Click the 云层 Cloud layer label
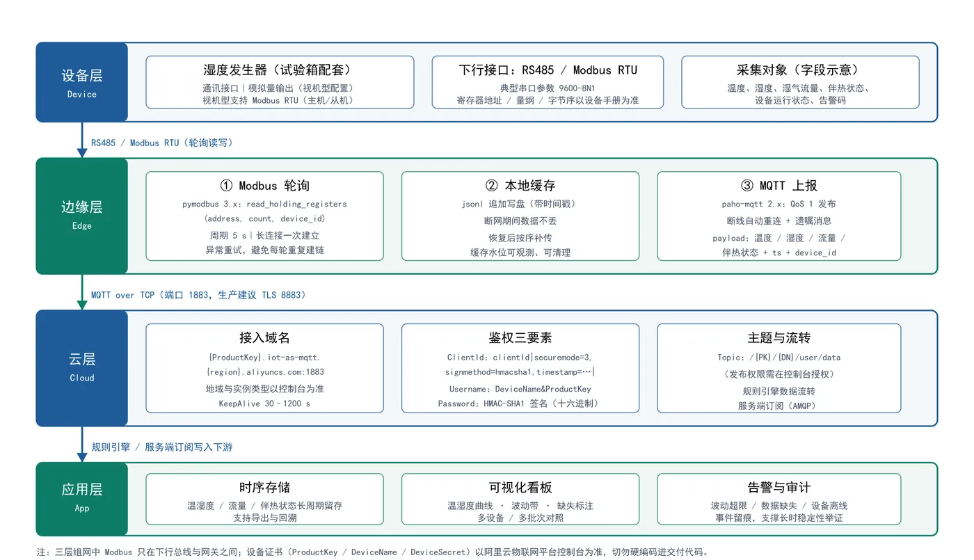 (82, 368)
